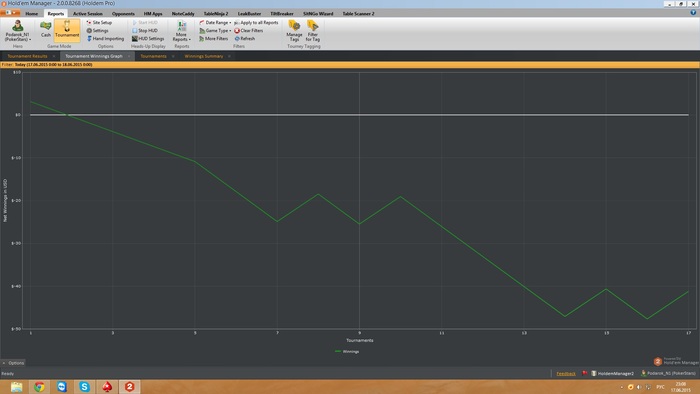The image size is (700, 394).
Task: Open Hold'em Manager 2 taskbar icon
Action: pos(129,387)
